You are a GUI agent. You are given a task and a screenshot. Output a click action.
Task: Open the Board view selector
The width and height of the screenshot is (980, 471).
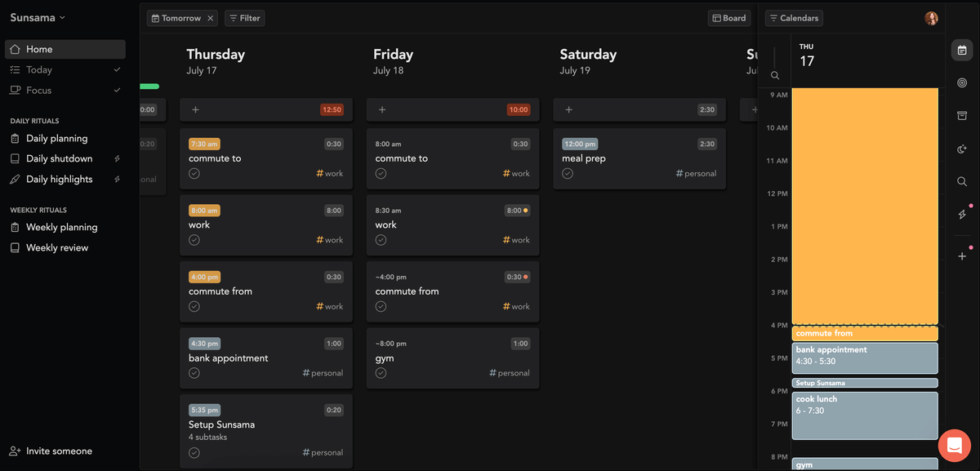[728, 18]
